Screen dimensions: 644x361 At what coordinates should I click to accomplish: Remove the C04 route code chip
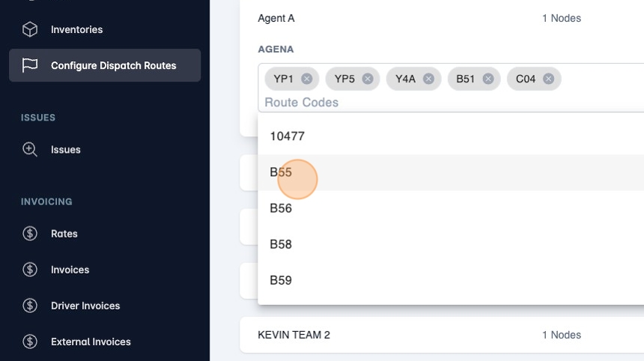[x=548, y=79]
